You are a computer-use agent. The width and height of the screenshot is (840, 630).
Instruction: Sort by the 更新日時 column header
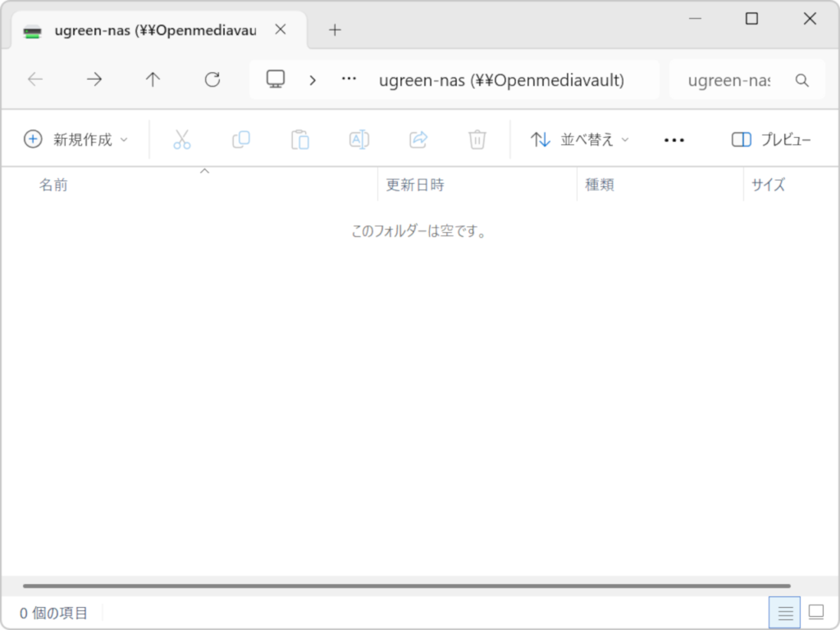coord(415,185)
